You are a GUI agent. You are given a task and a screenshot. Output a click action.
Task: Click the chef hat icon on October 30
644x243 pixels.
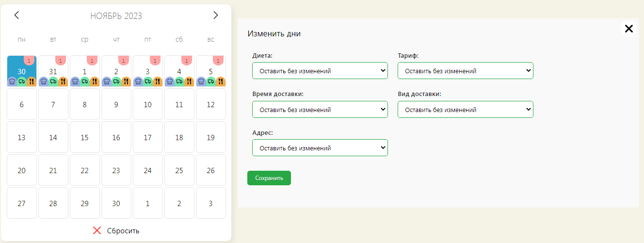click(x=12, y=81)
